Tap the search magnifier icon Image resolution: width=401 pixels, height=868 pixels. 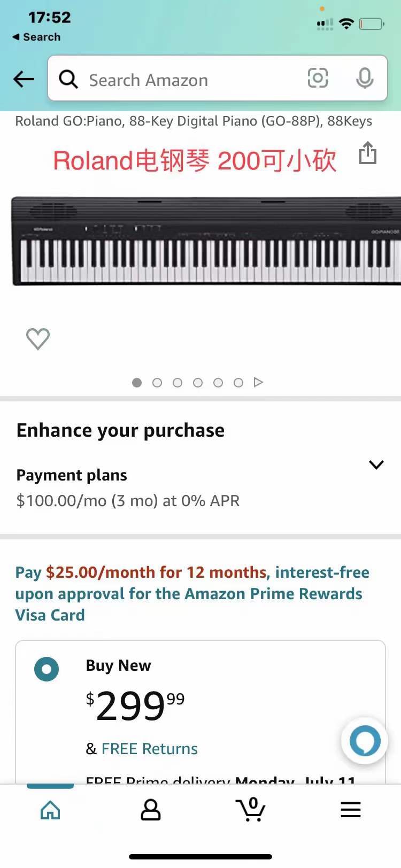68,80
